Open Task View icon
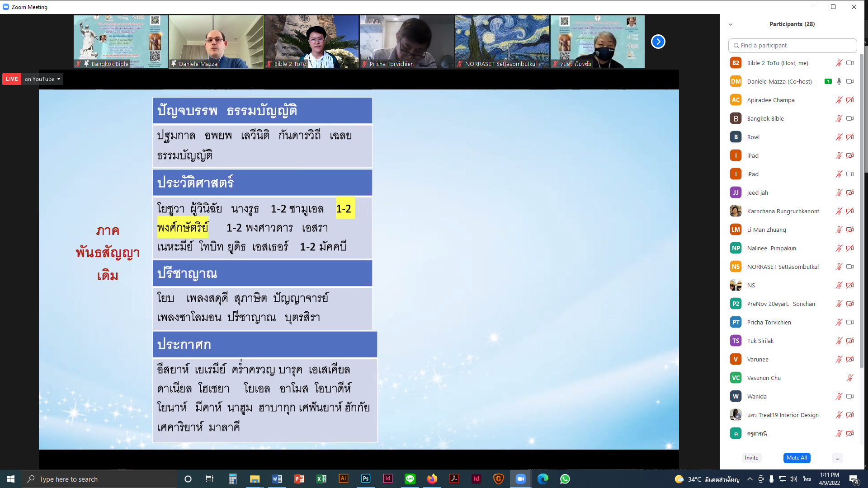This screenshot has width=868, height=488. tap(210, 479)
